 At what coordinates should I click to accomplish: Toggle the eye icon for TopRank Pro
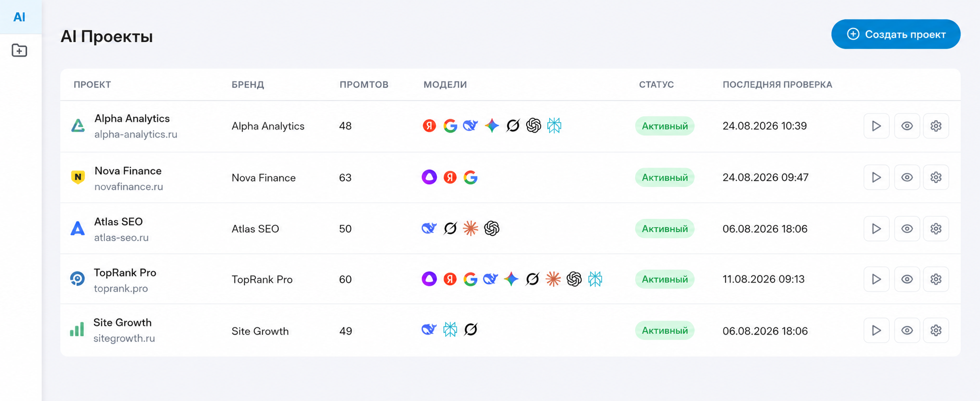[907, 279]
